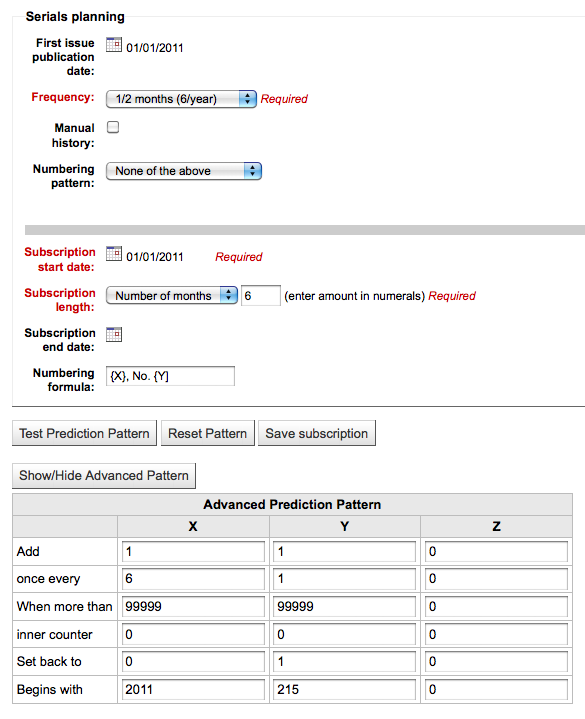Click Y 'inner counter' field

[345, 634]
